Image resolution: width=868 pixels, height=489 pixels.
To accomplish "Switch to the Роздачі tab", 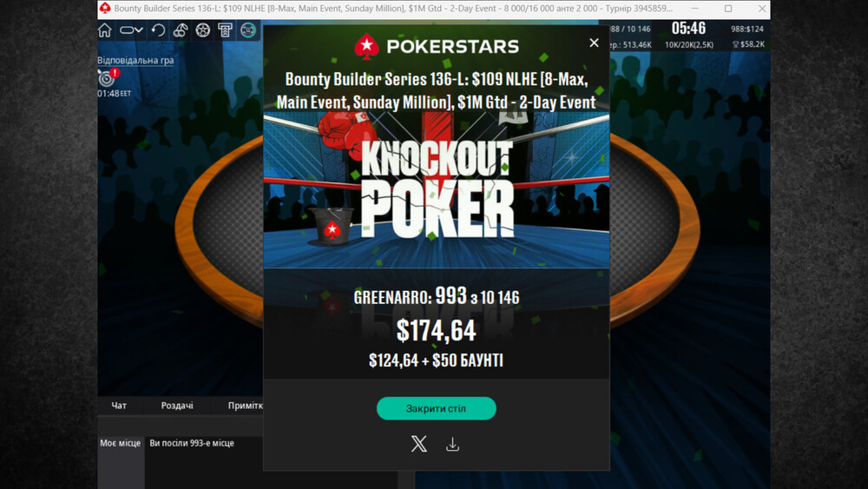I will [x=177, y=406].
